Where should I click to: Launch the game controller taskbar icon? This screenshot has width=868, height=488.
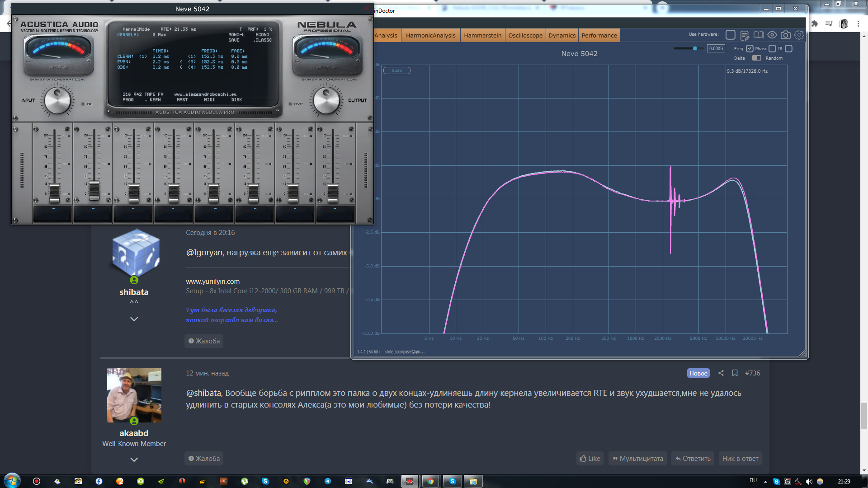tap(390, 481)
